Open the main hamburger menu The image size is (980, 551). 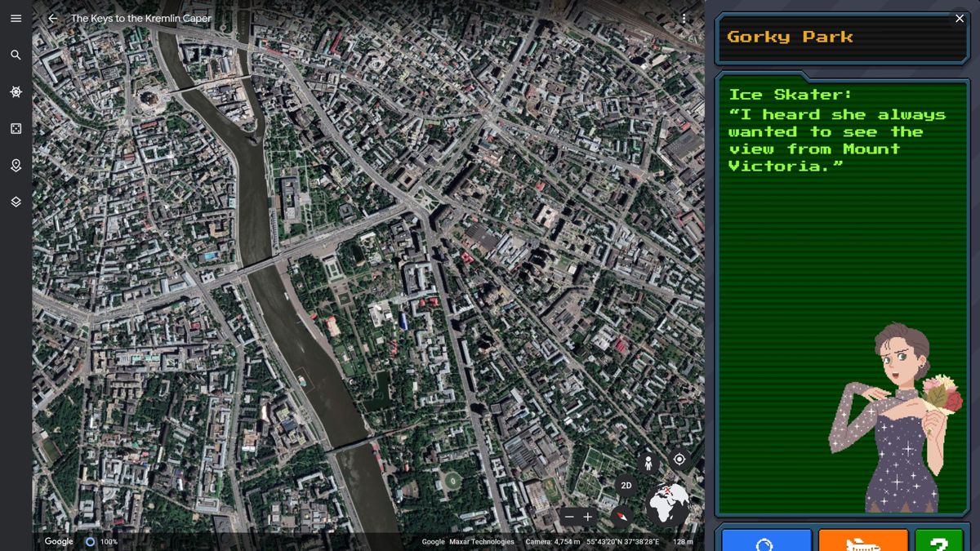[16, 18]
